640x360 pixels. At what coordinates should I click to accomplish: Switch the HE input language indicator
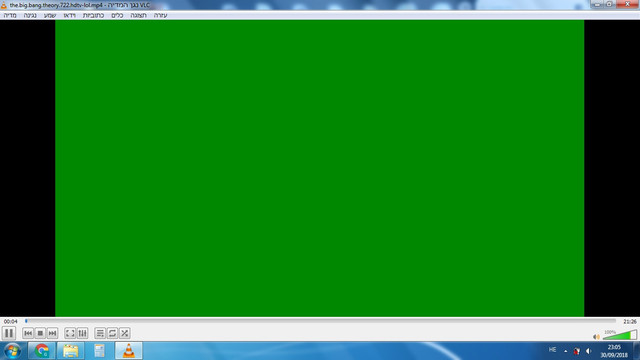point(552,350)
